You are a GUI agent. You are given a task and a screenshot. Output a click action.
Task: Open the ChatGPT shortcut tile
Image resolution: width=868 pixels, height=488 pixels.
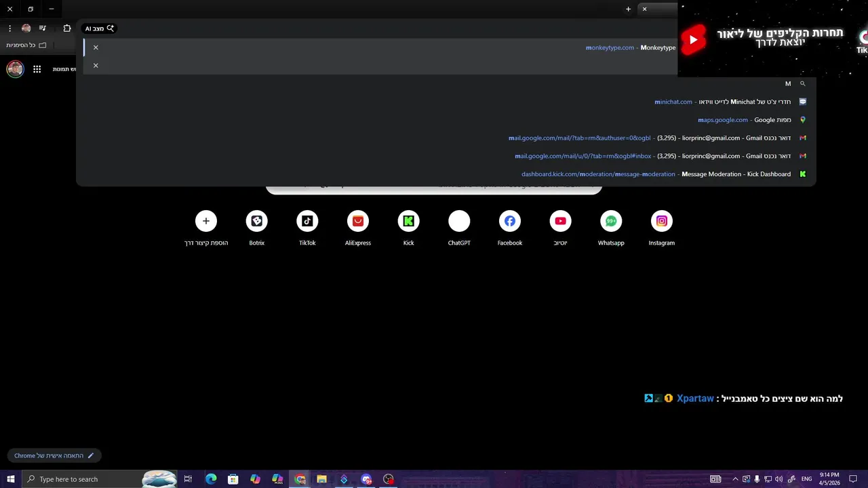coord(459,228)
